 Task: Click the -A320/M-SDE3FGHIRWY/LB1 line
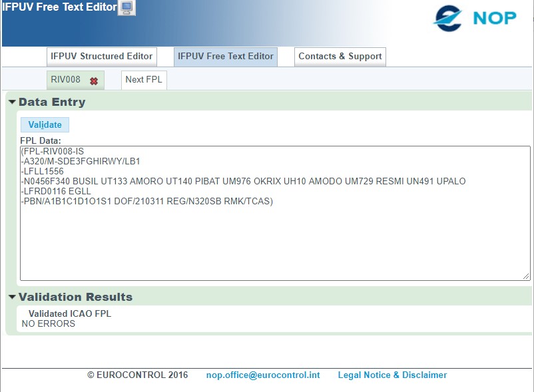[81, 161]
